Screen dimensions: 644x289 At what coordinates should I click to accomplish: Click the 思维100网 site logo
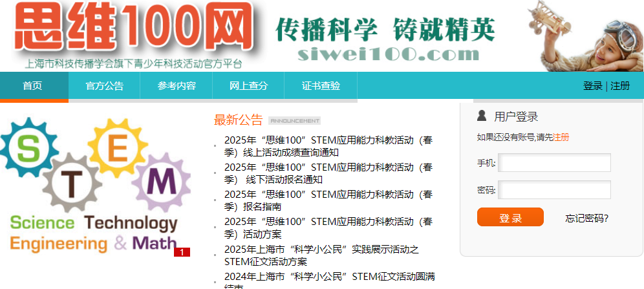133,32
